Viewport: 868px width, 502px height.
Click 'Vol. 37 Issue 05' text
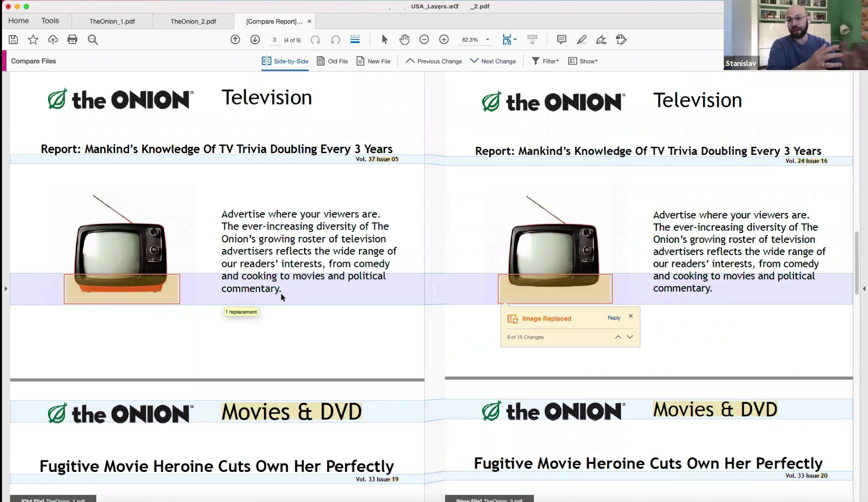point(377,159)
